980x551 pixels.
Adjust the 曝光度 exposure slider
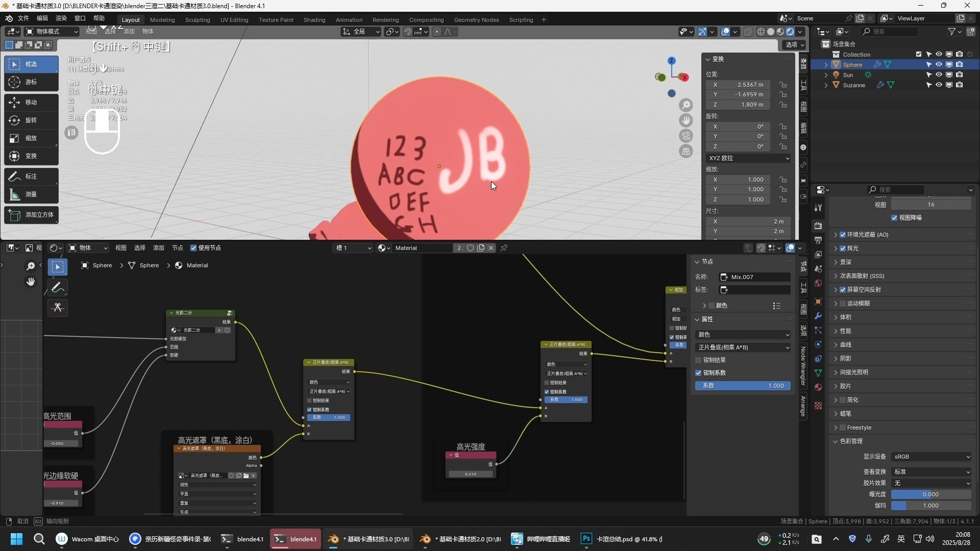click(931, 494)
